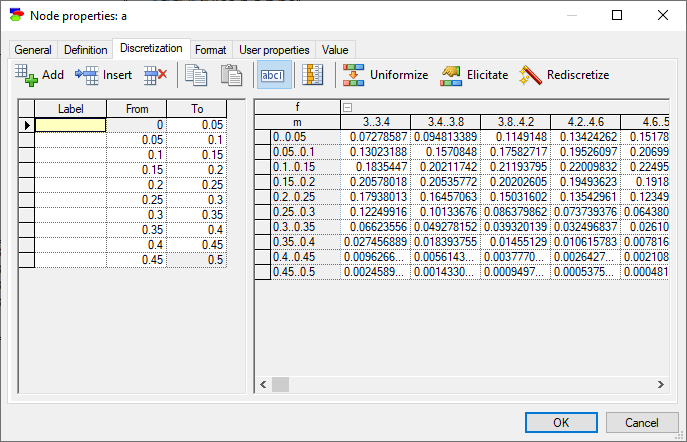Click the To cell with value 0.5

[197, 260]
